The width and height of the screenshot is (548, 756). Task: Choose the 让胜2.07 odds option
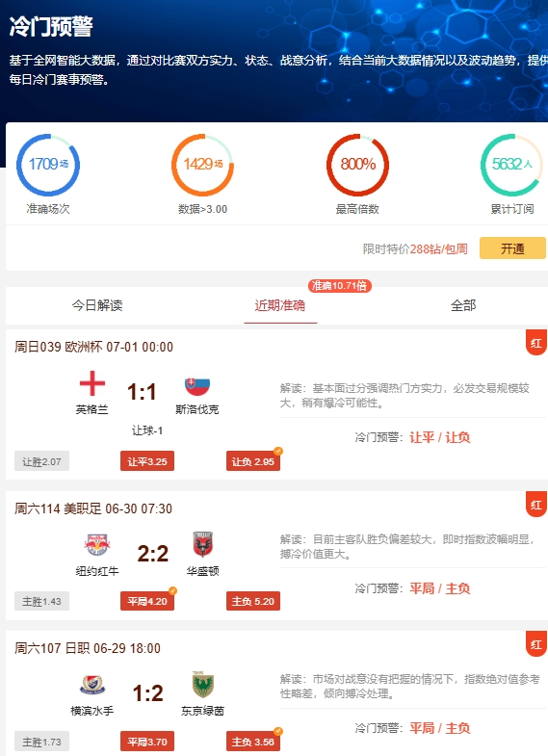click(41, 461)
